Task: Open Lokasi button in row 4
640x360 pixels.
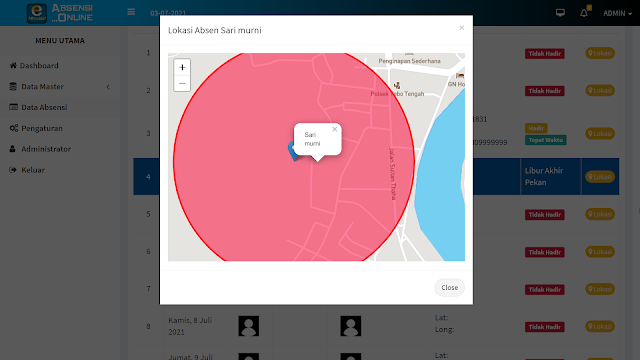Action: click(x=600, y=176)
